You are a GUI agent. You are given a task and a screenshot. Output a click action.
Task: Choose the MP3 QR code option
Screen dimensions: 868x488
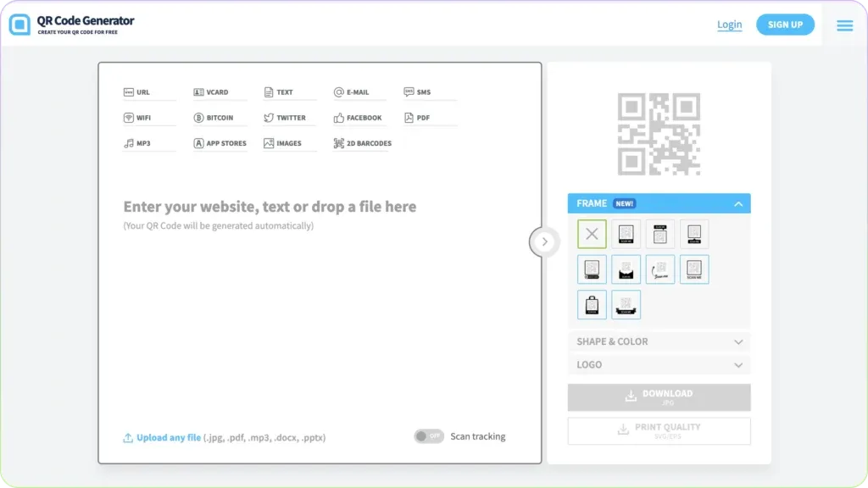143,143
